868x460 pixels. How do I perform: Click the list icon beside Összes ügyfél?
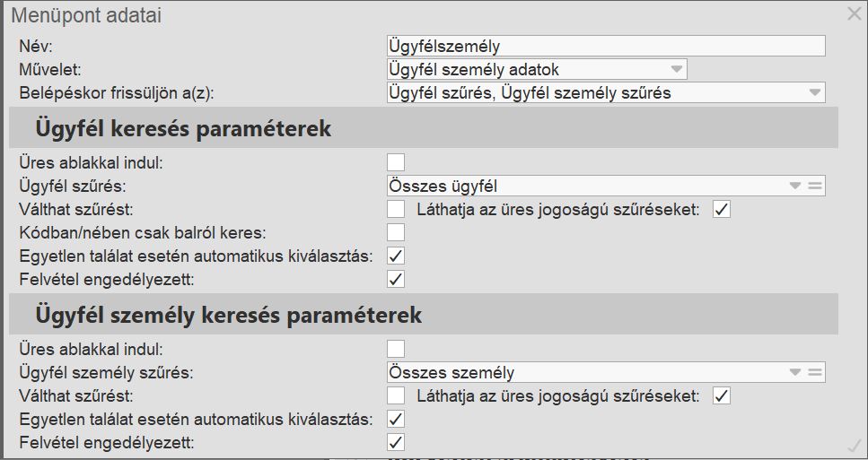pos(814,186)
